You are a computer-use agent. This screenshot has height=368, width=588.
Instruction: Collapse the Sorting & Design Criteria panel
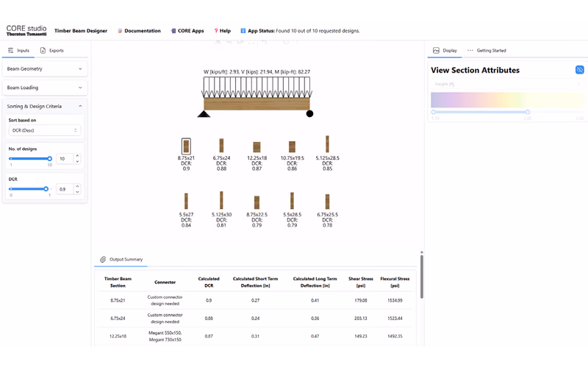tap(45, 106)
